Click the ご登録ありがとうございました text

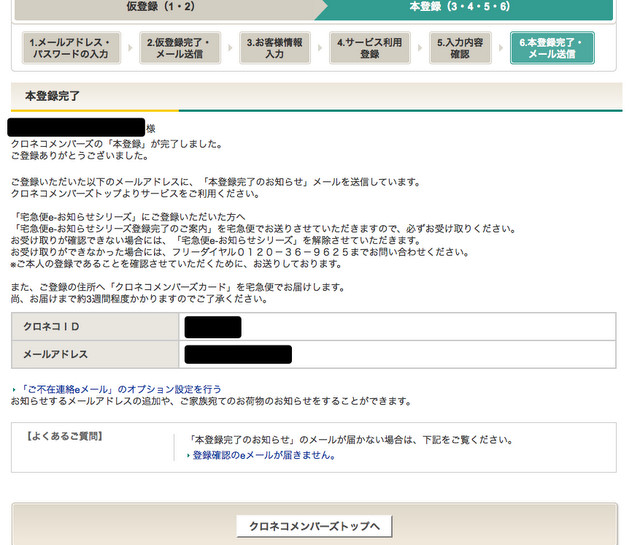pyautogui.click(x=80, y=156)
